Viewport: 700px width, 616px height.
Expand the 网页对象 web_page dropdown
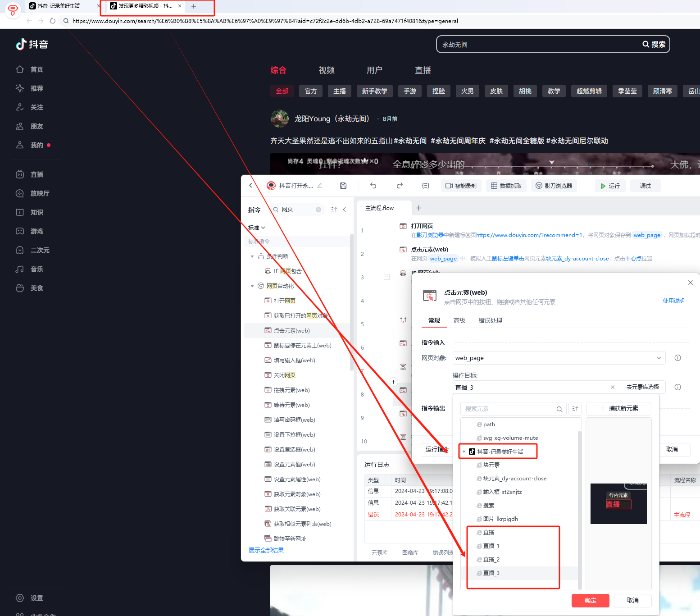659,358
